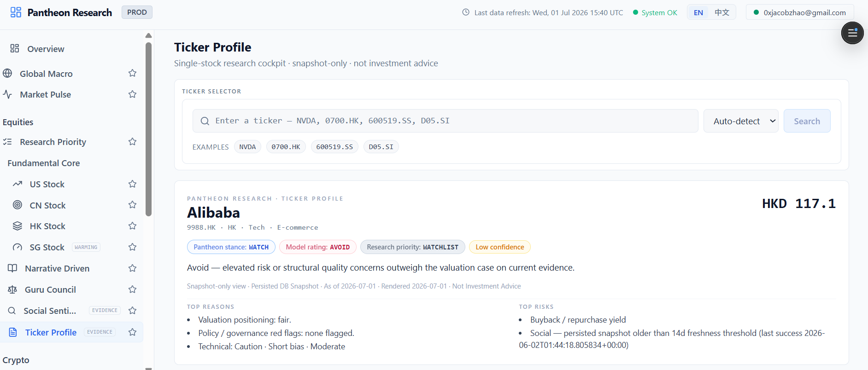Toggle star for Social Sentiment

tap(132, 311)
